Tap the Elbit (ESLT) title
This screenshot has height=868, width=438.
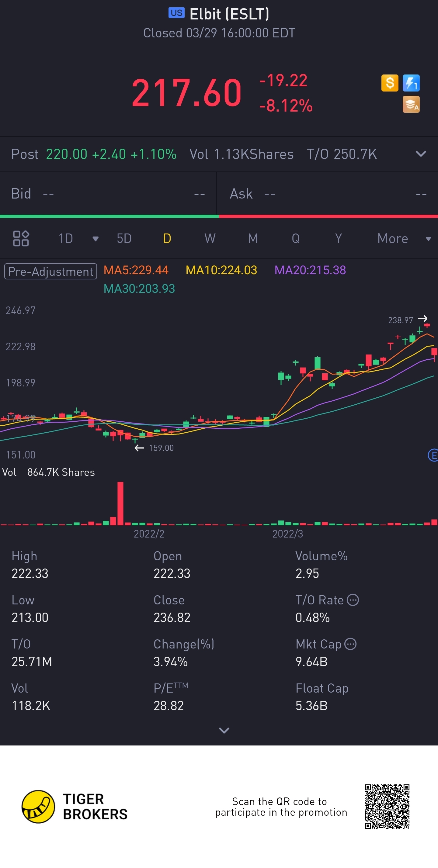229,14
